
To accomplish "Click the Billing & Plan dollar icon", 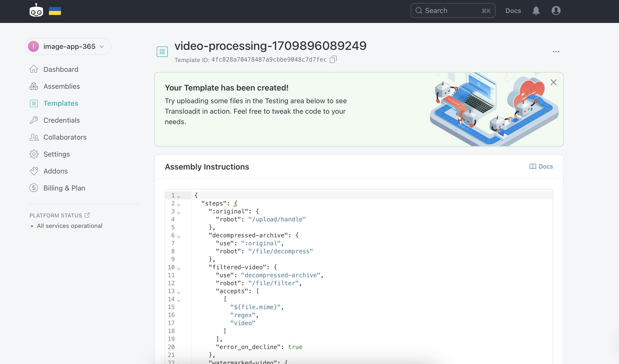I will point(34,188).
